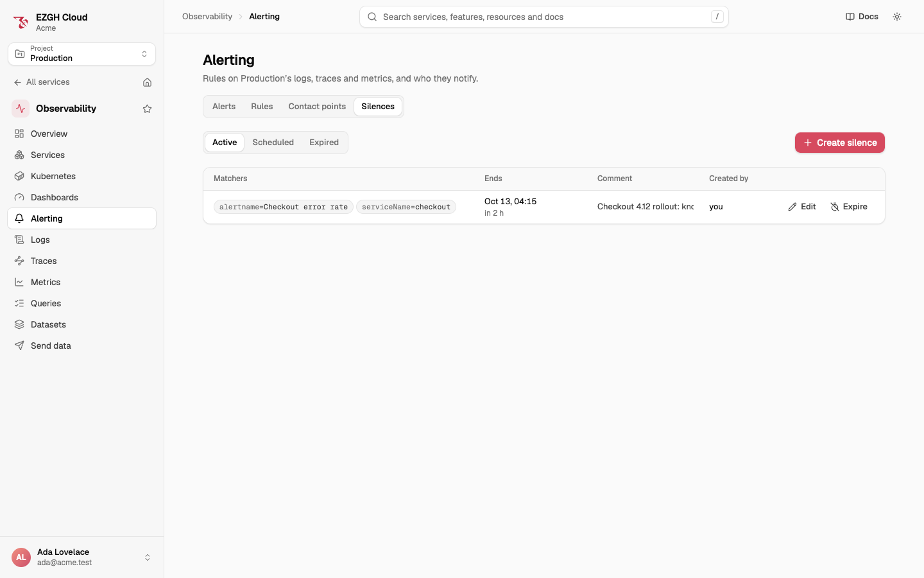Open the Send data page
The image size is (924, 578).
click(81, 346)
